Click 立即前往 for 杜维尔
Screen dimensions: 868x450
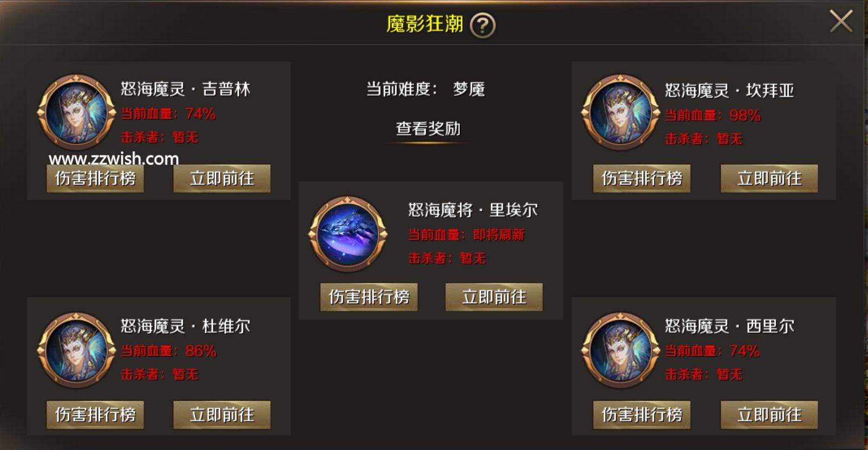222,415
